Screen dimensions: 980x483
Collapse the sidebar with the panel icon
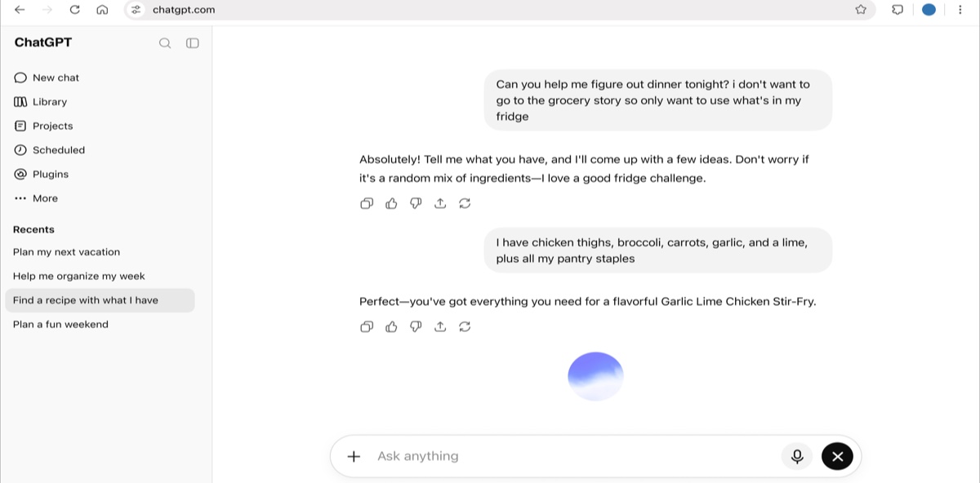193,43
